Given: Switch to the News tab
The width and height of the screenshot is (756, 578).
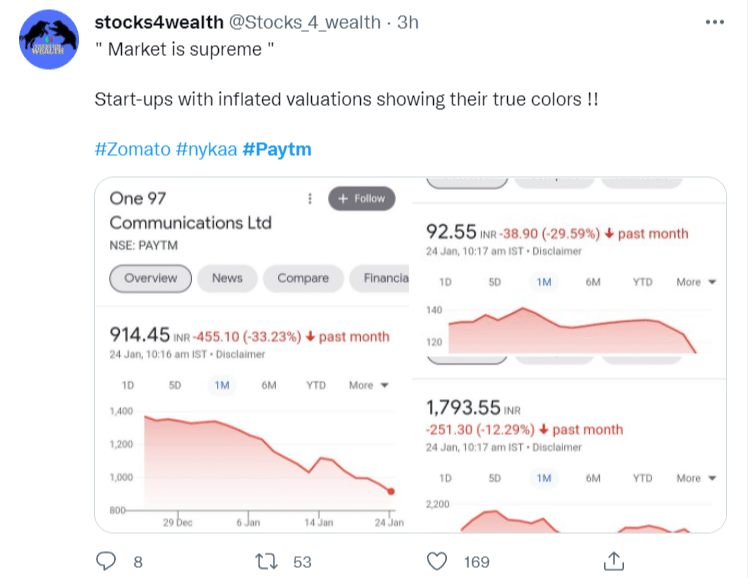Looking at the screenshot, I should 227,278.
